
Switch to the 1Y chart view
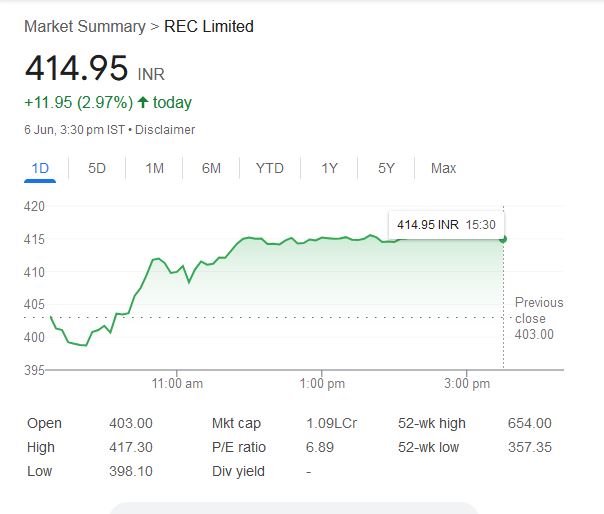(329, 168)
